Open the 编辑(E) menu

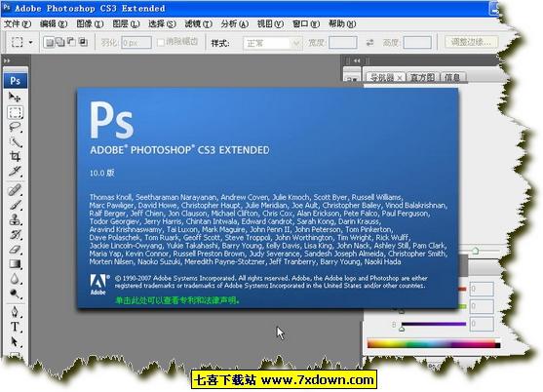pyautogui.click(x=54, y=24)
